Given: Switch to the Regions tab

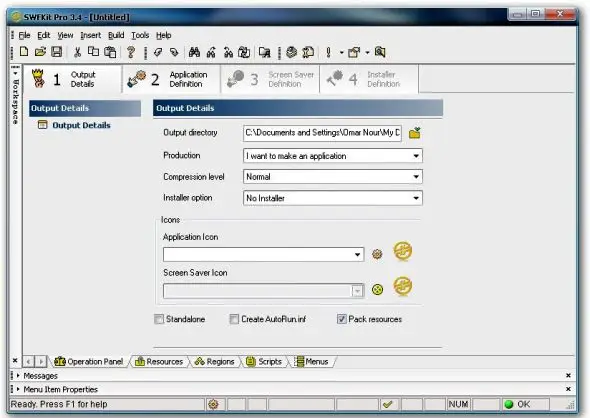Looking at the screenshot, I should 214,362.
